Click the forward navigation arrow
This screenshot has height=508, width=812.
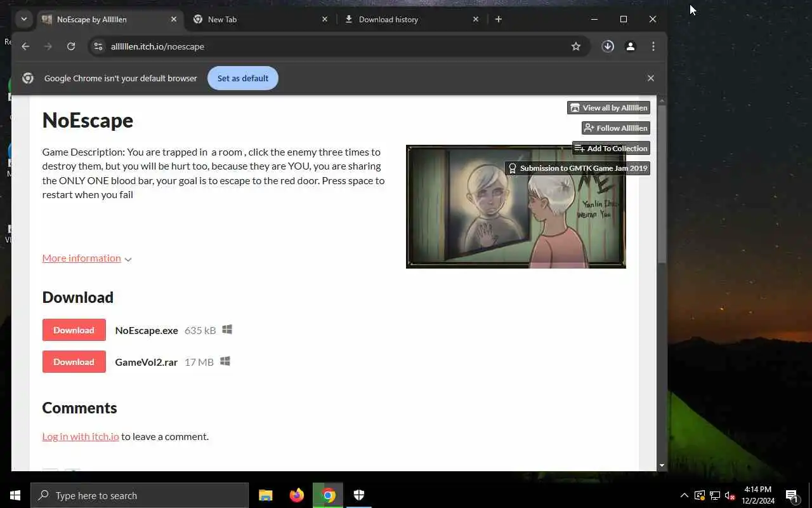pos(48,46)
